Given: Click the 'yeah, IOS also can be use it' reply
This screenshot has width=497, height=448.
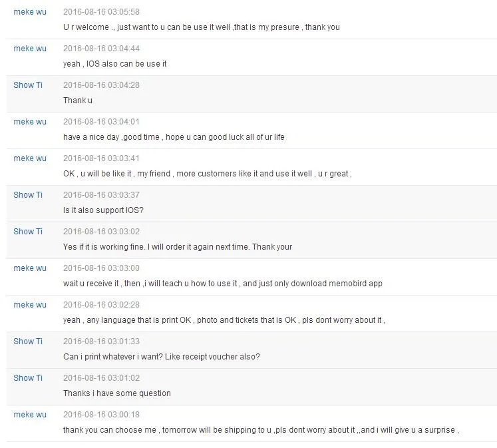Looking at the screenshot, I should coord(114,64).
